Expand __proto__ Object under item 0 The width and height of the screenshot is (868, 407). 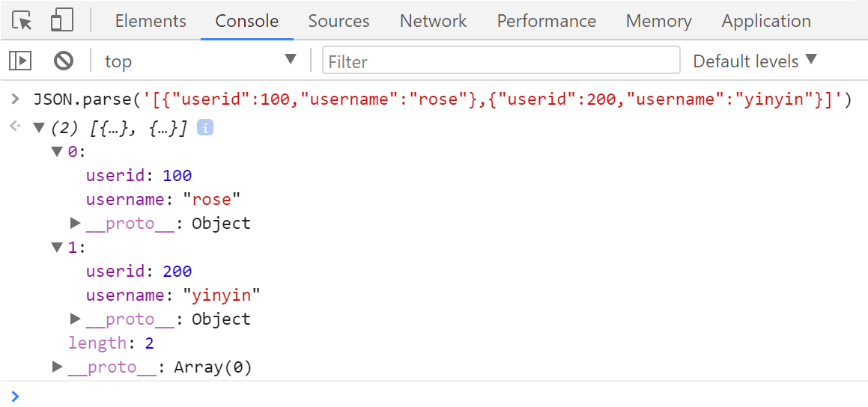[75, 223]
